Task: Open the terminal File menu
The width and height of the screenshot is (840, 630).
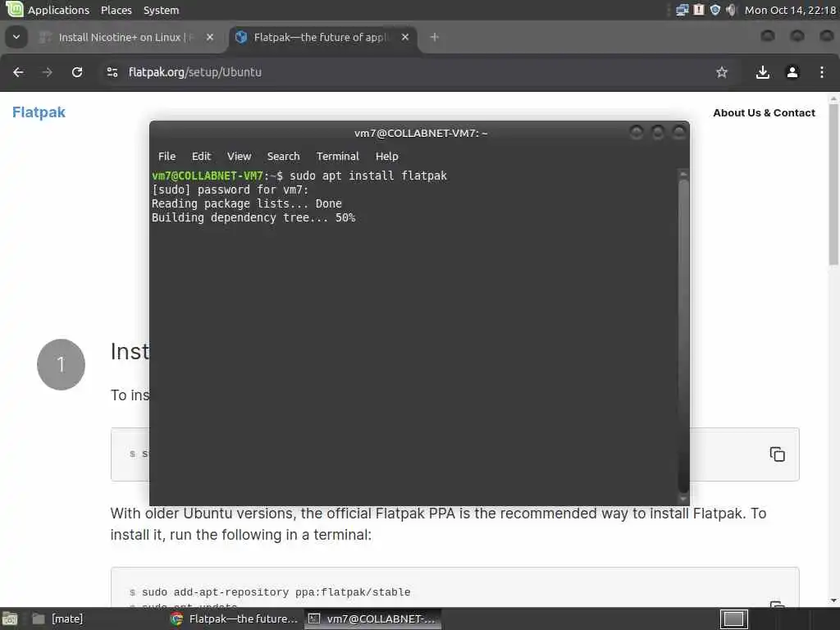Action: click(167, 157)
